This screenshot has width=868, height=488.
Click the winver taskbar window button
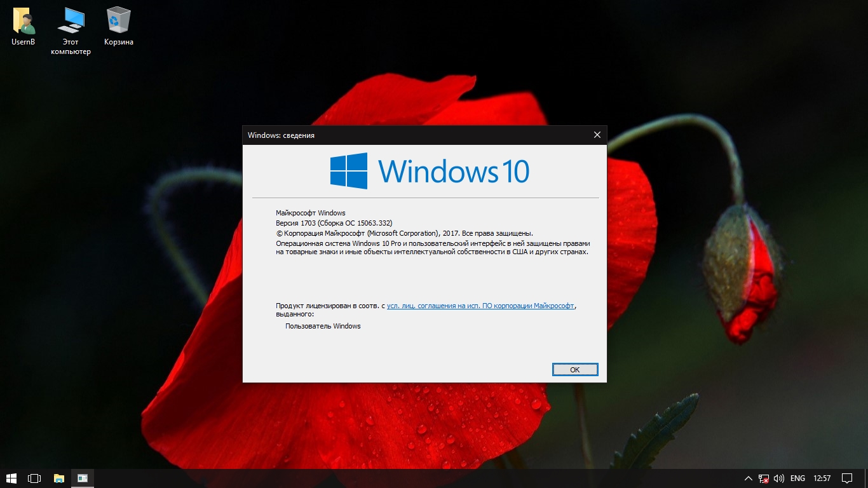83,478
